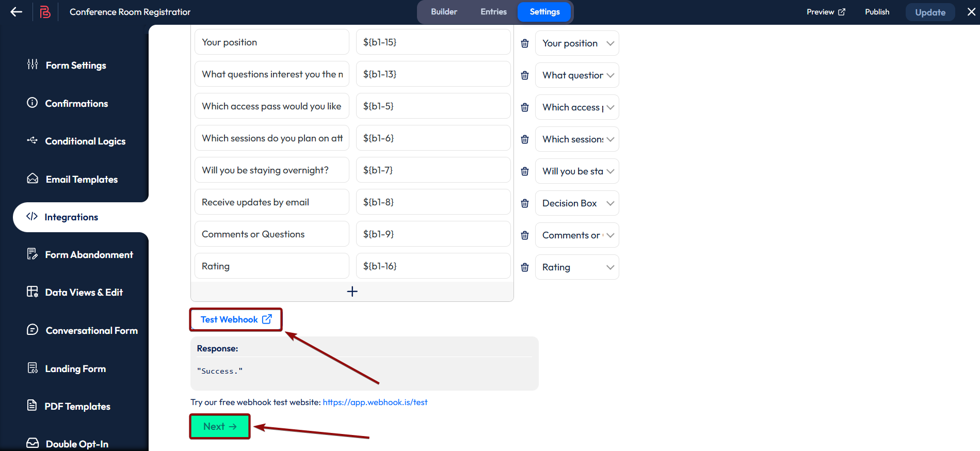This screenshot has height=451, width=980.
Task: Click the Publish button
Action: click(877, 12)
